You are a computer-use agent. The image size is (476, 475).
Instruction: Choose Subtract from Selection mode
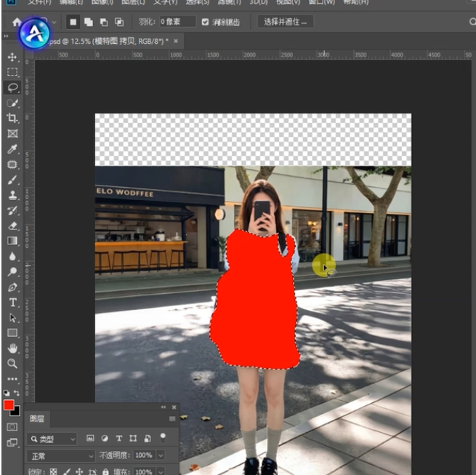104,22
